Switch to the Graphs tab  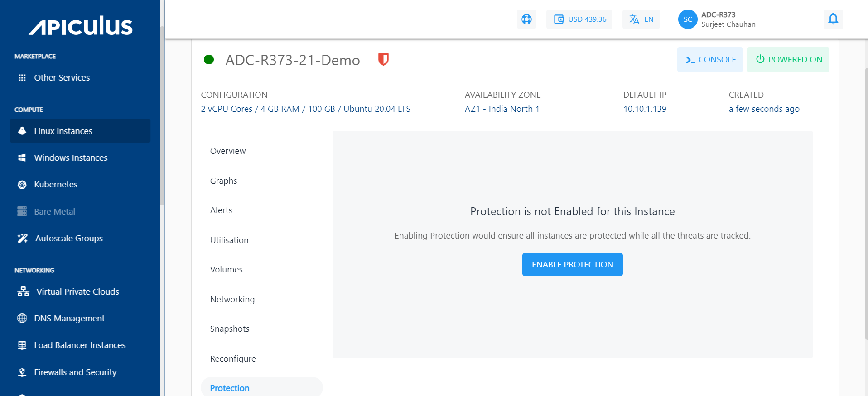(223, 181)
